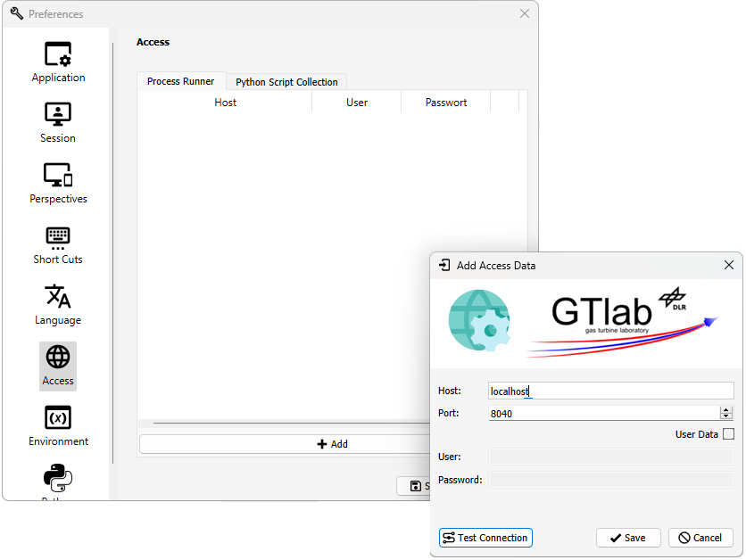This screenshot has height=560, width=746.
Task: Switch to the Python Script Collection tab
Action: pos(286,82)
